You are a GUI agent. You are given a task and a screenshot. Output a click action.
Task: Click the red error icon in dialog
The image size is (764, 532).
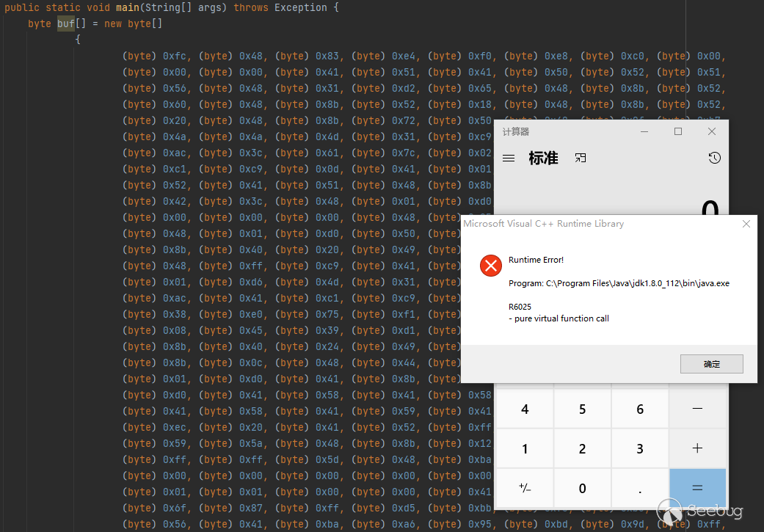click(491, 266)
